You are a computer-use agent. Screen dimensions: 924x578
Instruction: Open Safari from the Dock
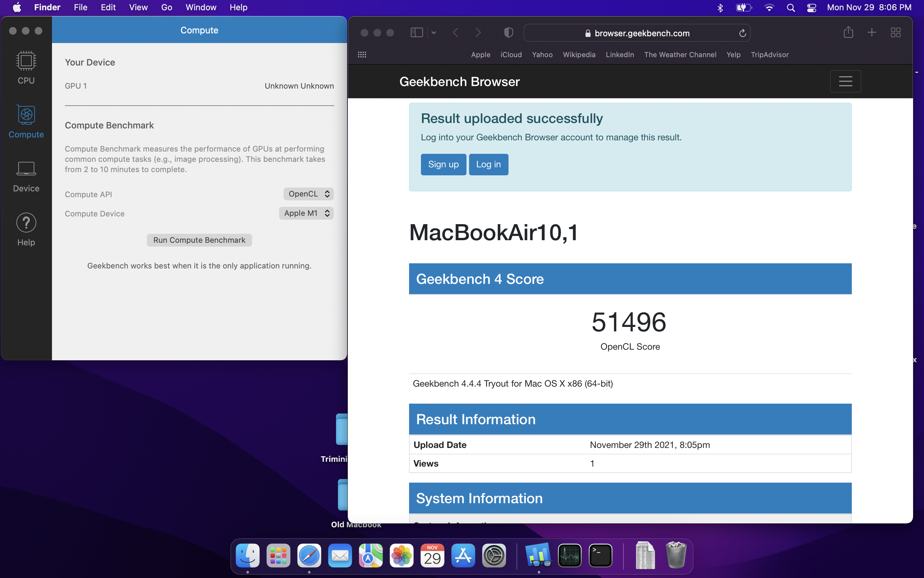pos(309,556)
